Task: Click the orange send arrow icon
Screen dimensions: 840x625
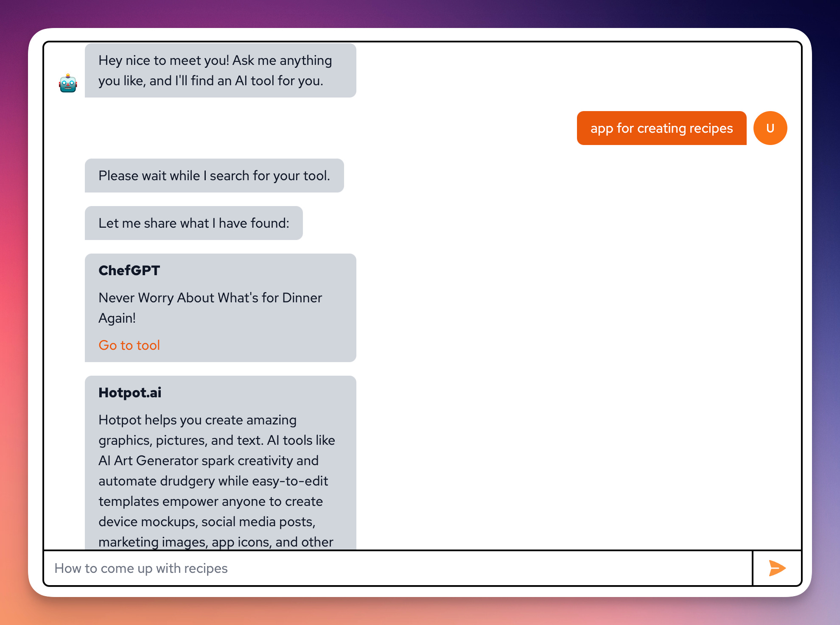Action: tap(777, 568)
